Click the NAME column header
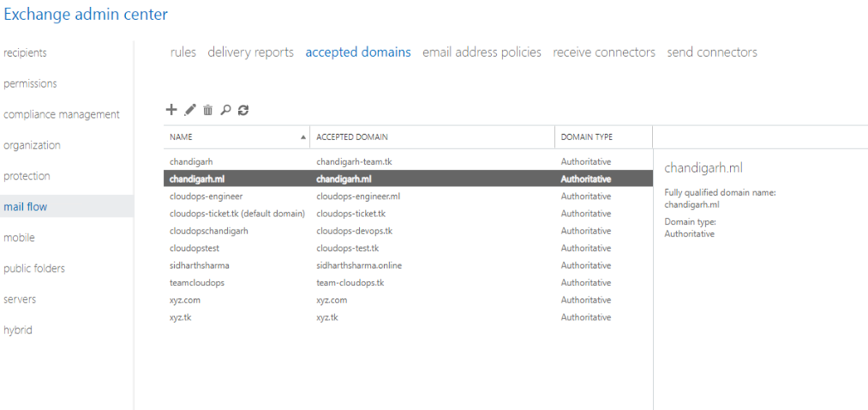Screen dimensions: 868x410 tap(181, 137)
